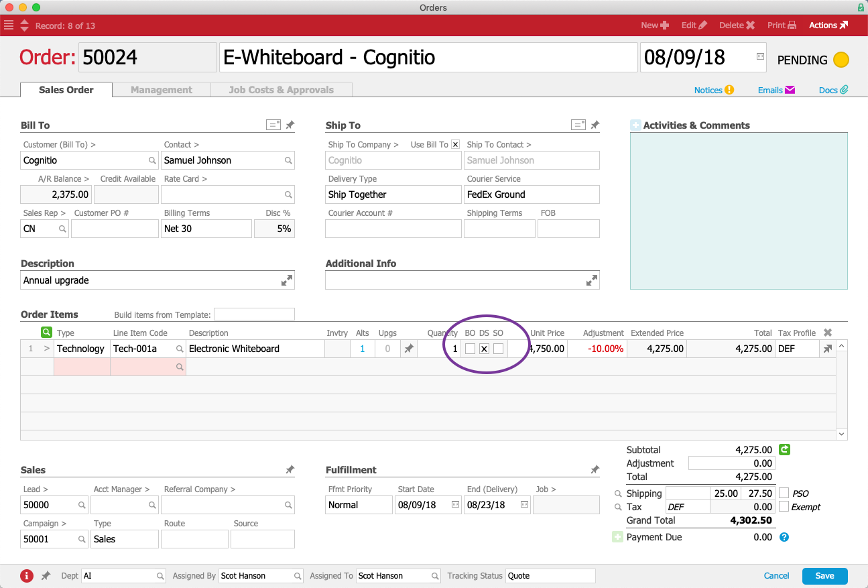Open the Emails link
Image resolution: width=868 pixels, height=588 pixels.
(x=776, y=90)
